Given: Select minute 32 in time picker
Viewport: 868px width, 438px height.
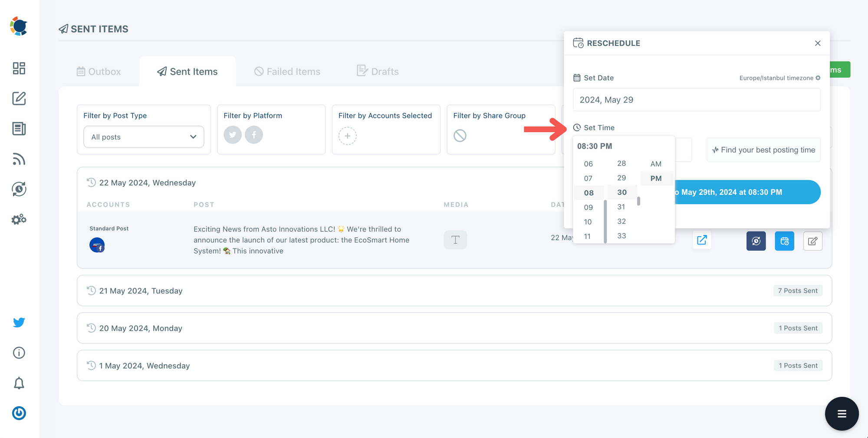Looking at the screenshot, I should (622, 221).
